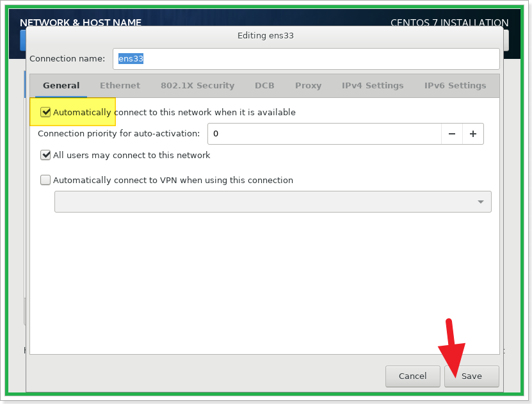The image size is (532, 404).
Task: Switch to the General tab
Action: click(61, 86)
